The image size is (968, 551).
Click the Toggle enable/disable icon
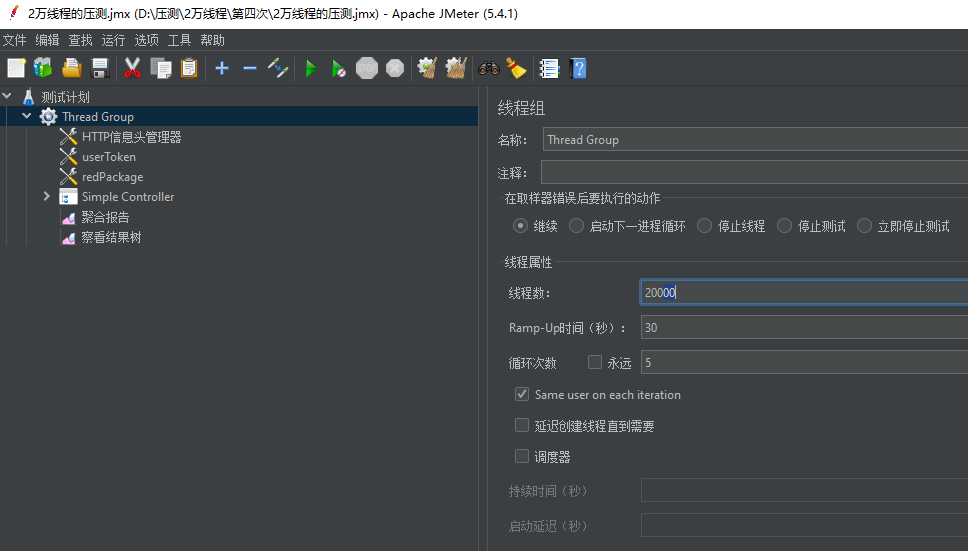click(x=278, y=68)
